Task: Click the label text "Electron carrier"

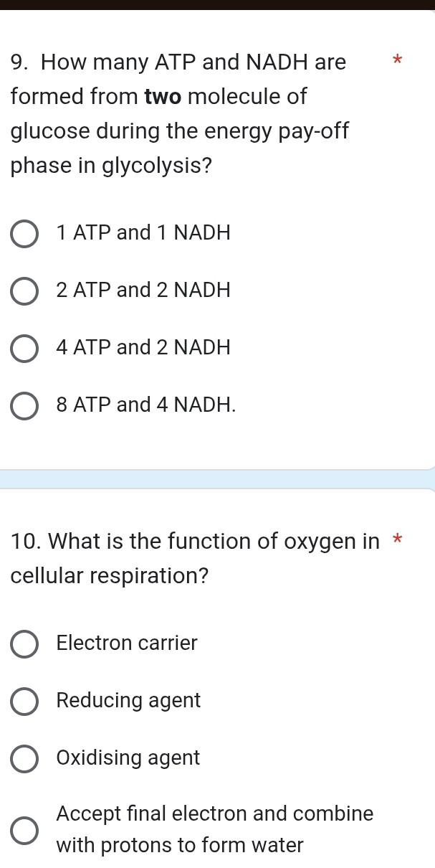Action: point(126,643)
